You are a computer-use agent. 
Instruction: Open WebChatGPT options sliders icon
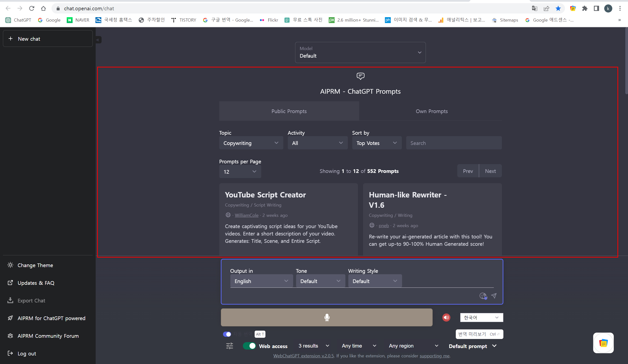pyautogui.click(x=229, y=346)
